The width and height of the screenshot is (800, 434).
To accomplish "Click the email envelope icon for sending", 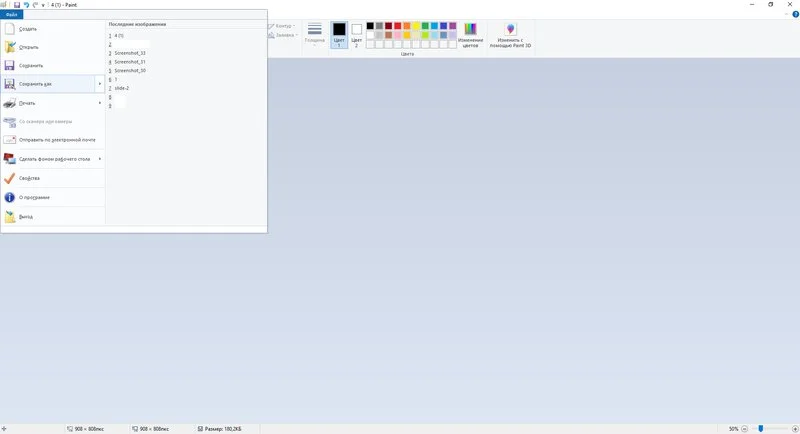I will tap(9, 139).
